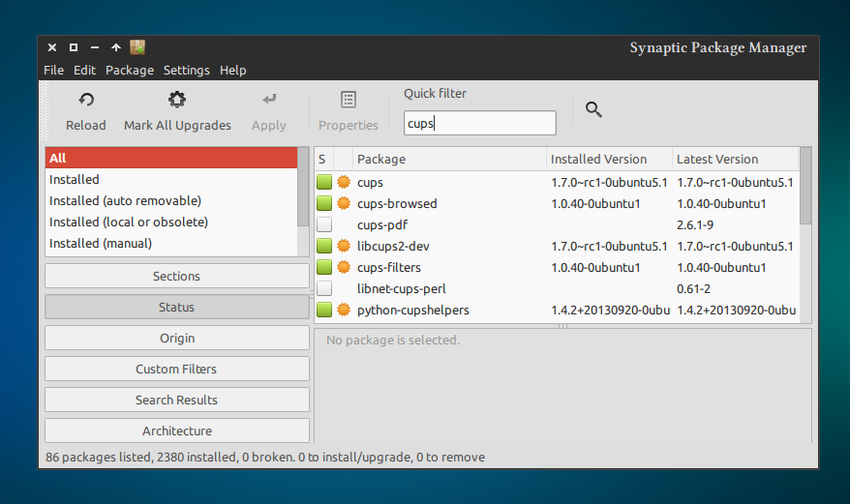Click latest version 0.61-2 of libnet-cups-perl
This screenshot has width=850, height=504.
click(x=693, y=289)
